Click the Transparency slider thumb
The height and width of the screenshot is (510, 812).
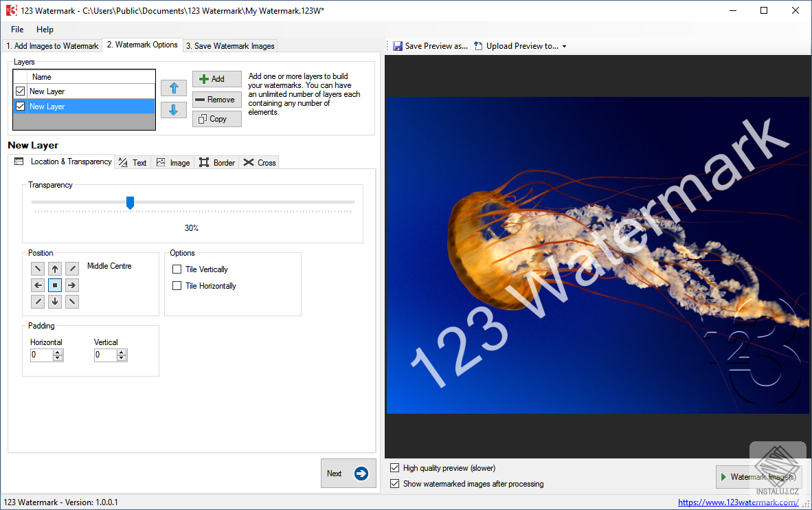click(x=131, y=203)
